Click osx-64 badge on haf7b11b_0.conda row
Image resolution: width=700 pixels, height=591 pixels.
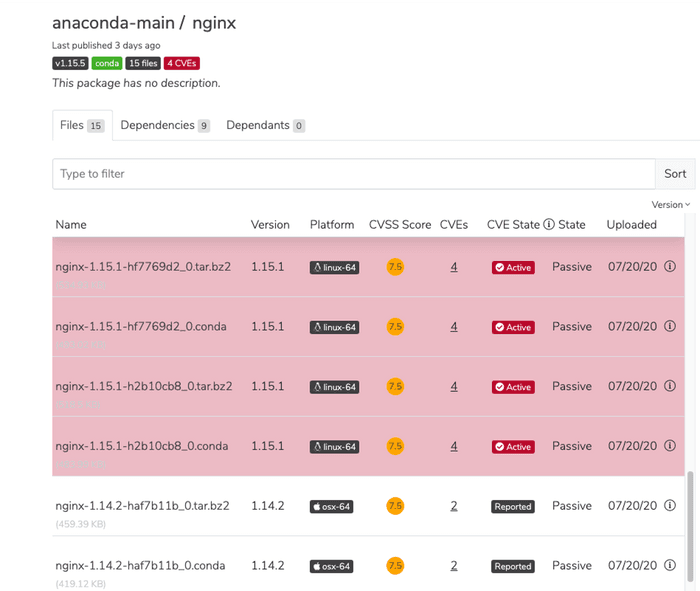[x=332, y=566]
